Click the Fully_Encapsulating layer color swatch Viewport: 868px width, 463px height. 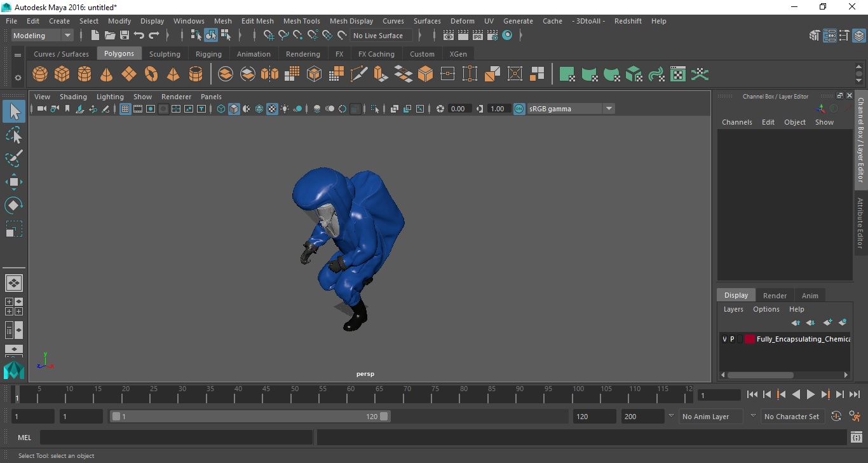click(x=750, y=340)
